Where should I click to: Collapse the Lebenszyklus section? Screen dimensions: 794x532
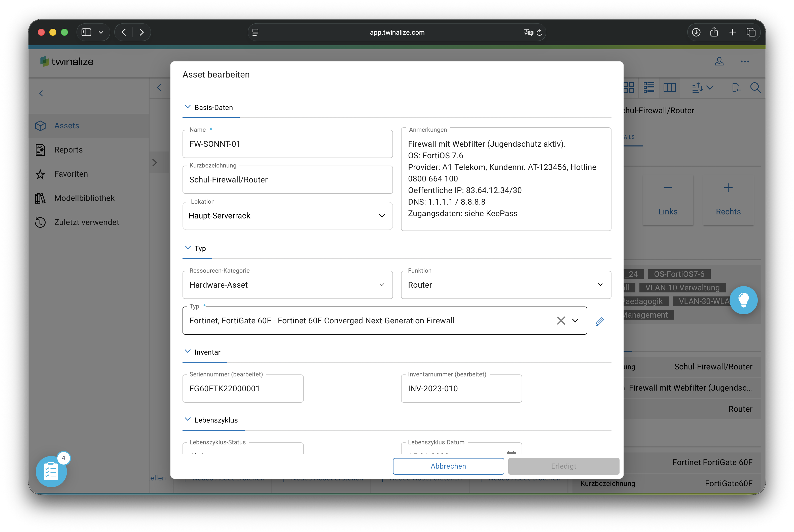coord(188,419)
